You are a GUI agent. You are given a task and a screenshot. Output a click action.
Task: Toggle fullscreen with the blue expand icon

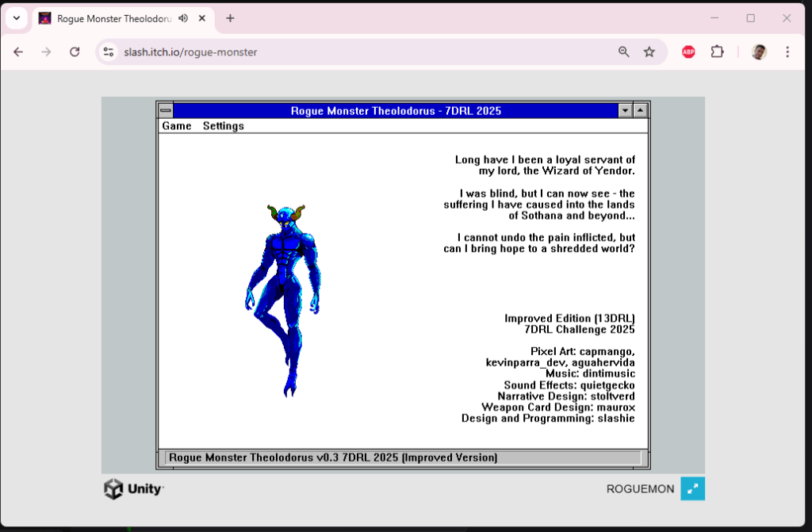point(692,488)
